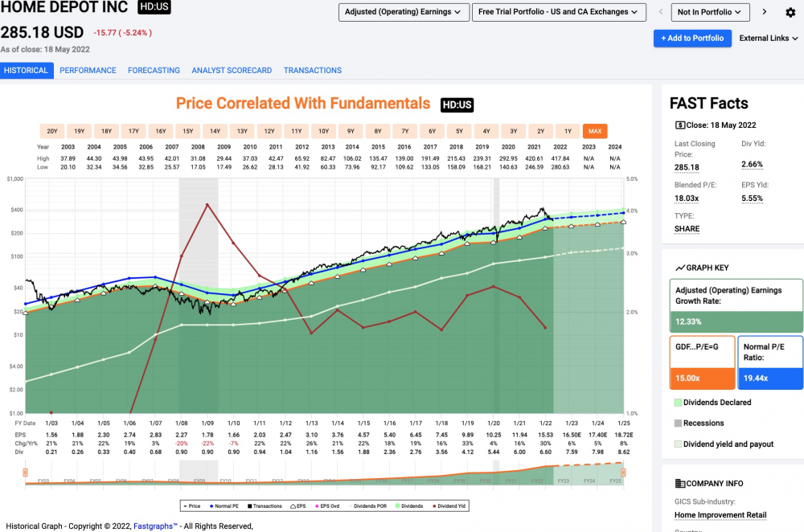Click the Graph Key line chart icon
804x532 pixels.
click(x=680, y=268)
